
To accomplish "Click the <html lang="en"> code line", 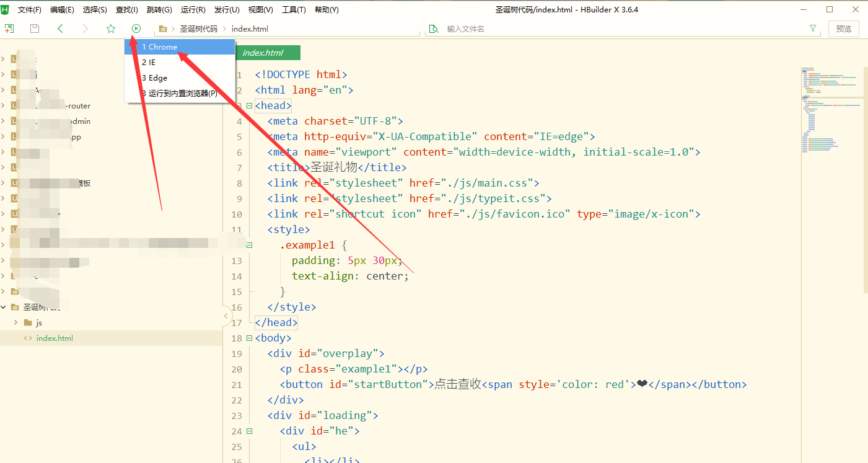I will pos(304,90).
